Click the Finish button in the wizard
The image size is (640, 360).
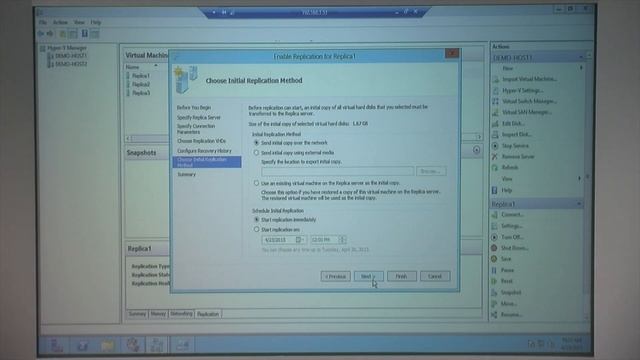click(402, 276)
